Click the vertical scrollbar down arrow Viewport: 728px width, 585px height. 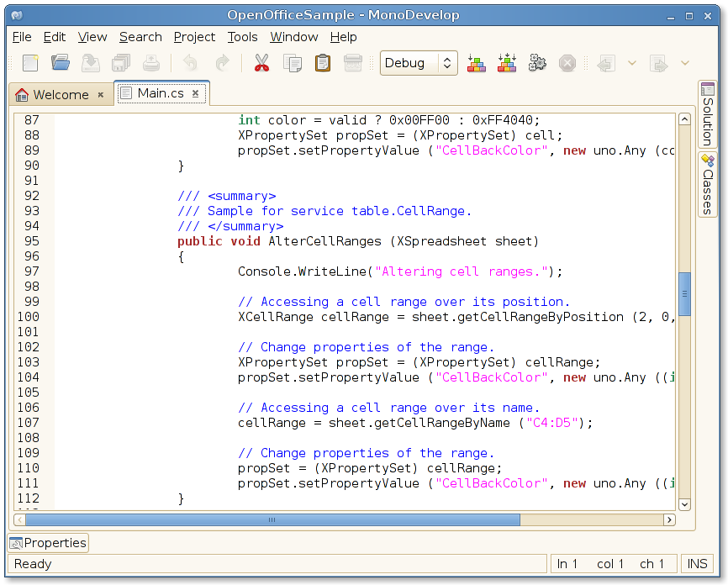[x=684, y=504]
